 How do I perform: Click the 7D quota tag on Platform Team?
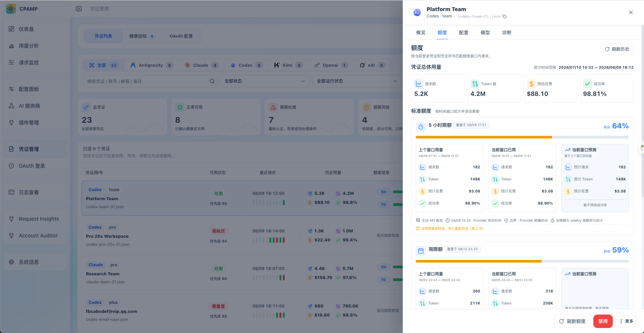tap(384, 205)
